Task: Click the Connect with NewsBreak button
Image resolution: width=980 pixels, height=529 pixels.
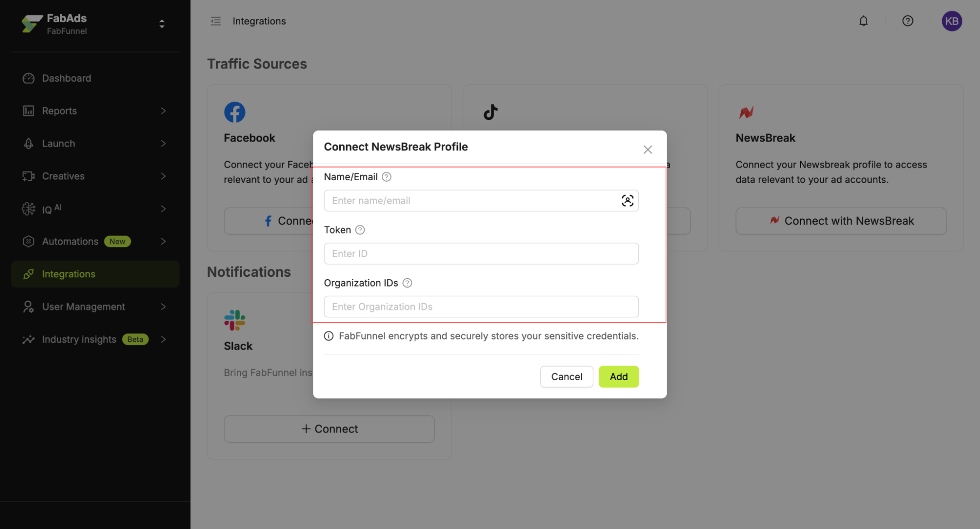Action: click(x=840, y=221)
